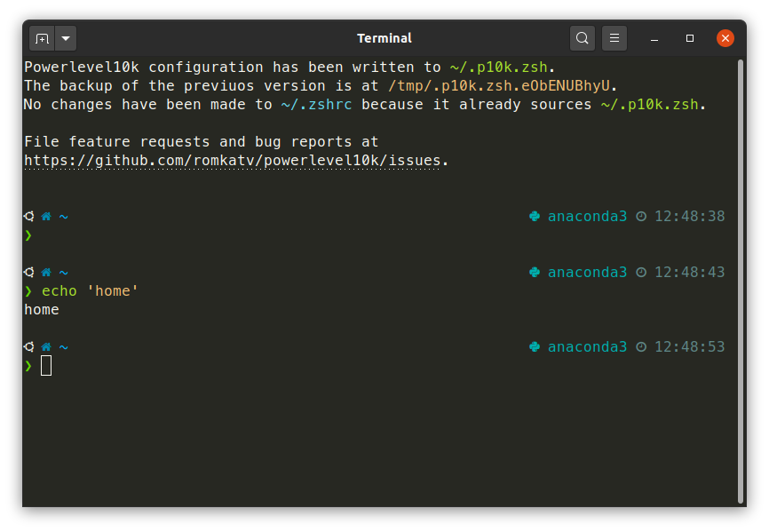Open the terminal search with the magnifier icon
Image resolution: width=769 pixels, height=532 pixels.
582,38
